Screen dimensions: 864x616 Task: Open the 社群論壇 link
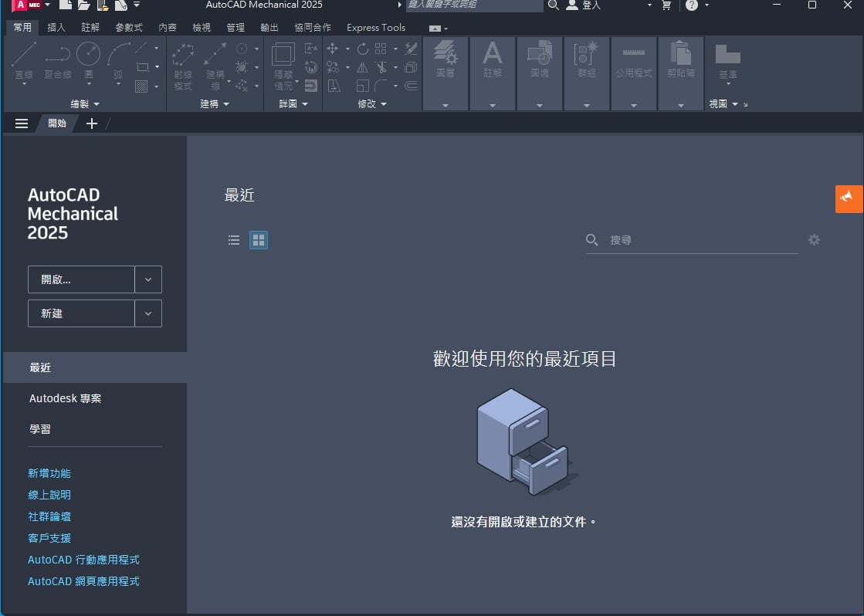coord(49,516)
